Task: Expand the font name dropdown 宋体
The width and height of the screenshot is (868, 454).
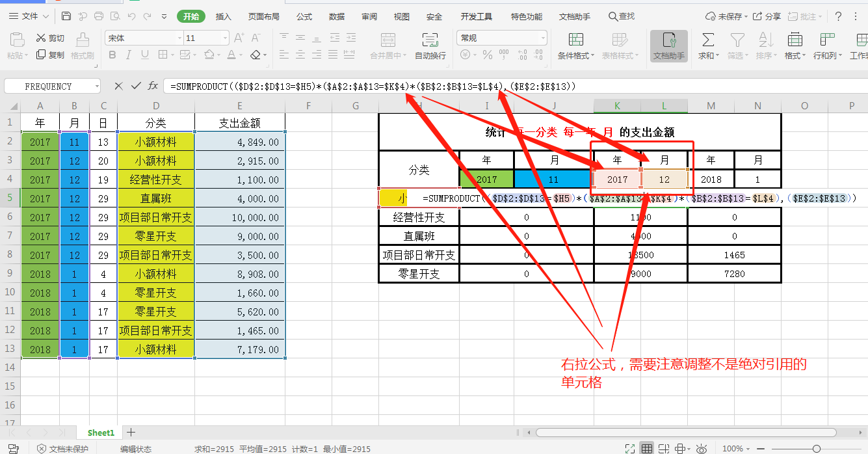Action: click(178, 38)
